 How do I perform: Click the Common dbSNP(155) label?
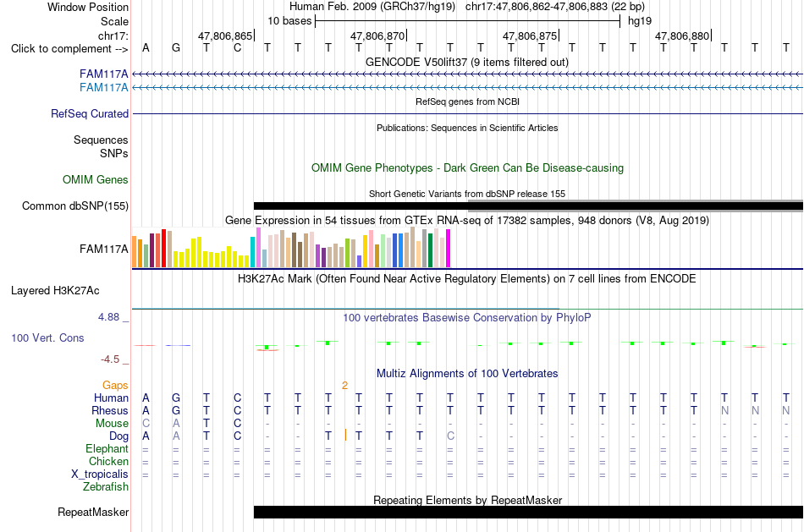74,206
